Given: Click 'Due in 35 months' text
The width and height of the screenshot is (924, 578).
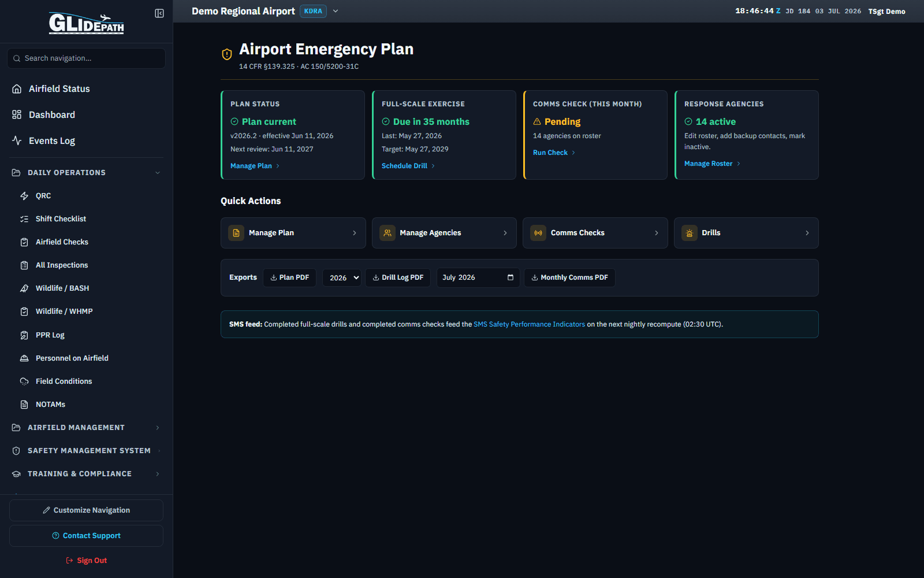Looking at the screenshot, I should (431, 122).
